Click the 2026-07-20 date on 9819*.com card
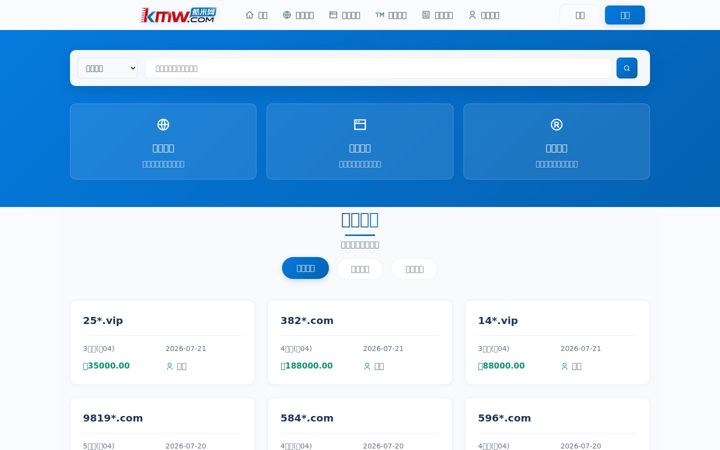The width and height of the screenshot is (720, 450). pos(186,446)
